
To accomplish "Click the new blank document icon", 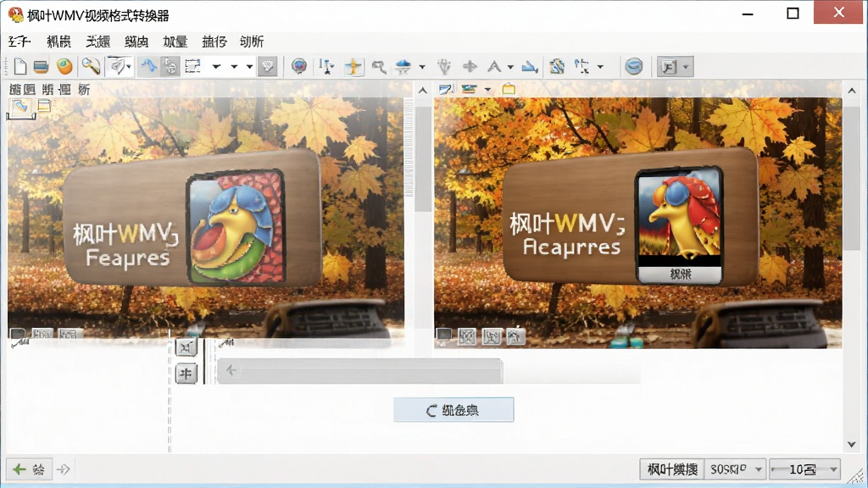I will pos(20,66).
